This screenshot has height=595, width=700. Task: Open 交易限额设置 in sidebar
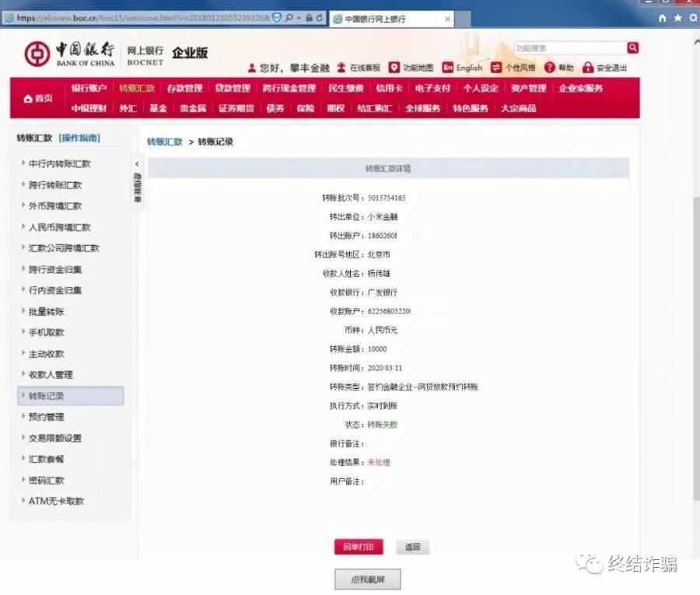click(x=55, y=438)
